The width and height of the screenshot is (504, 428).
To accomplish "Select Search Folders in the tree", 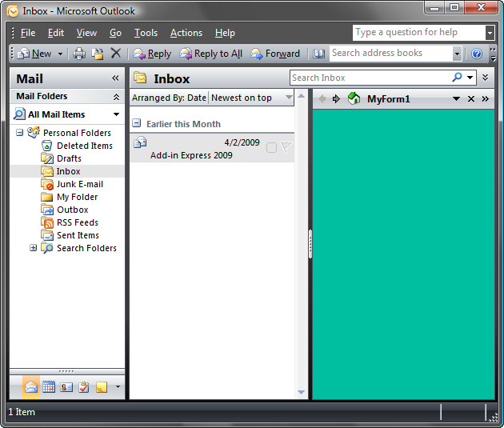I will pyautogui.click(x=86, y=248).
